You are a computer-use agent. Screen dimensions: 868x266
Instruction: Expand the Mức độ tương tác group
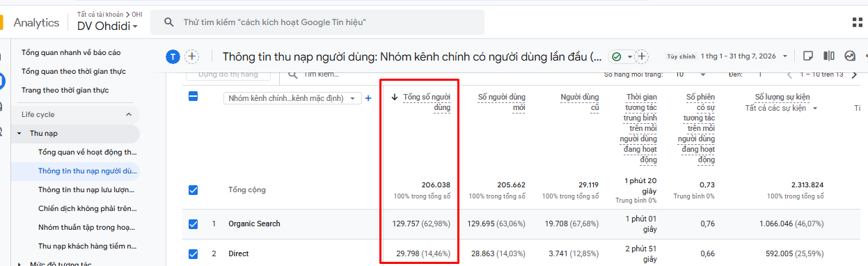(19, 264)
